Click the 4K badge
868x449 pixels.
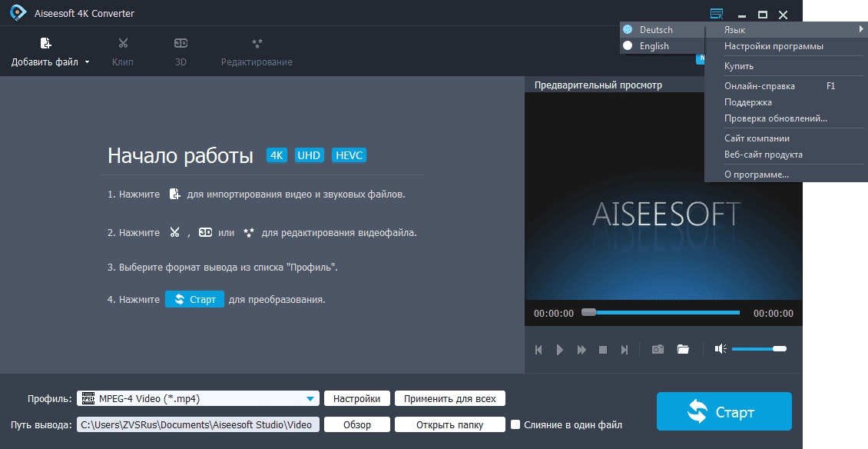point(277,155)
